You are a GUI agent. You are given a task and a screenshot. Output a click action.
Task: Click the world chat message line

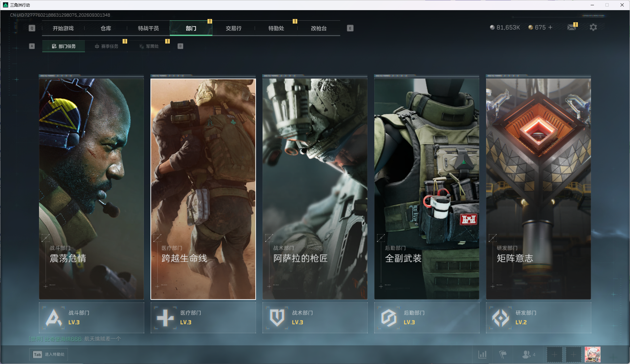point(75,339)
